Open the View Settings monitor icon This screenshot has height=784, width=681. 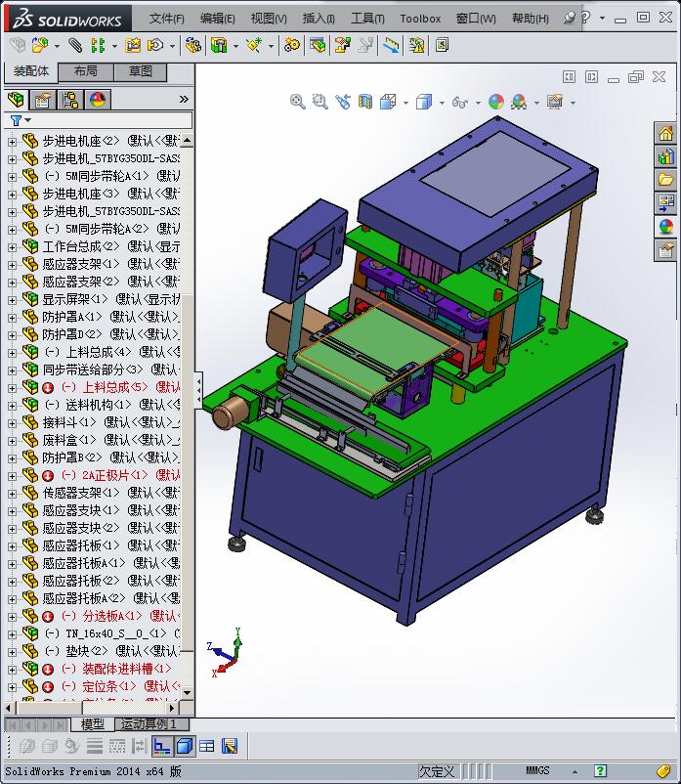click(x=555, y=102)
